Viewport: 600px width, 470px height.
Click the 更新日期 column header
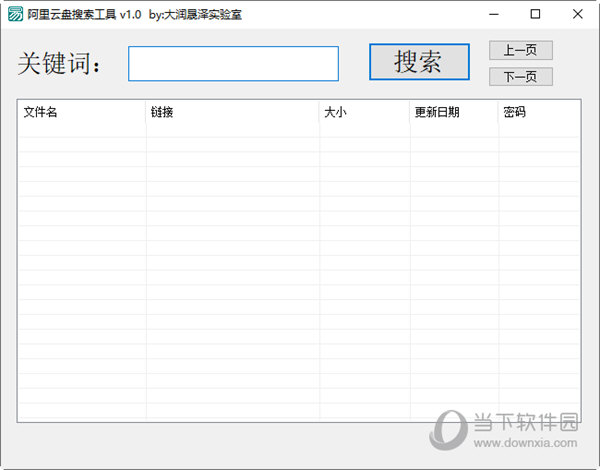click(454, 112)
